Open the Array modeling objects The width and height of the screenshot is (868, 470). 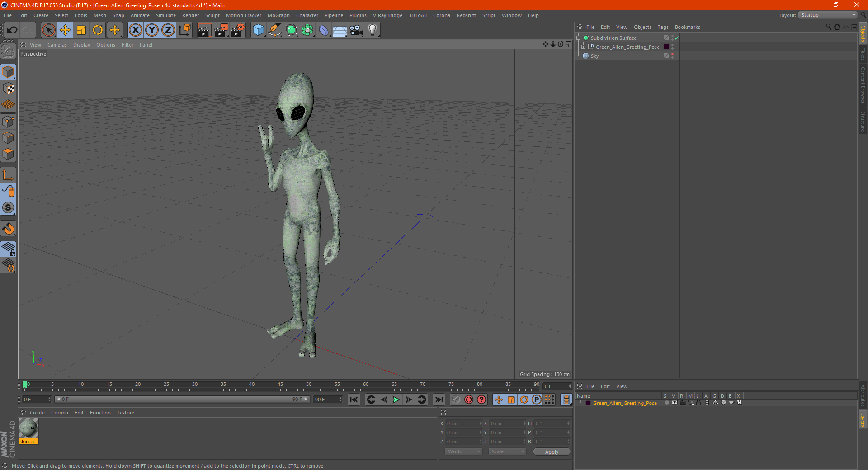tap(307, 30)
